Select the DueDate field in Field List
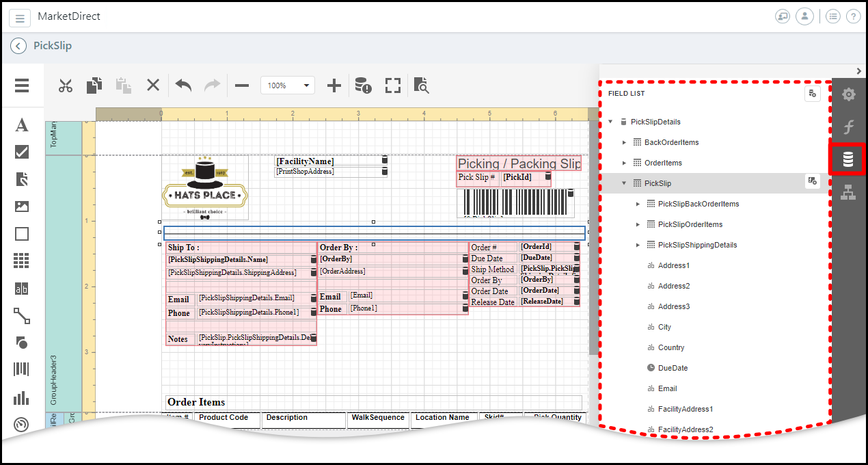The image size is (868, 465). pos(673,368)
